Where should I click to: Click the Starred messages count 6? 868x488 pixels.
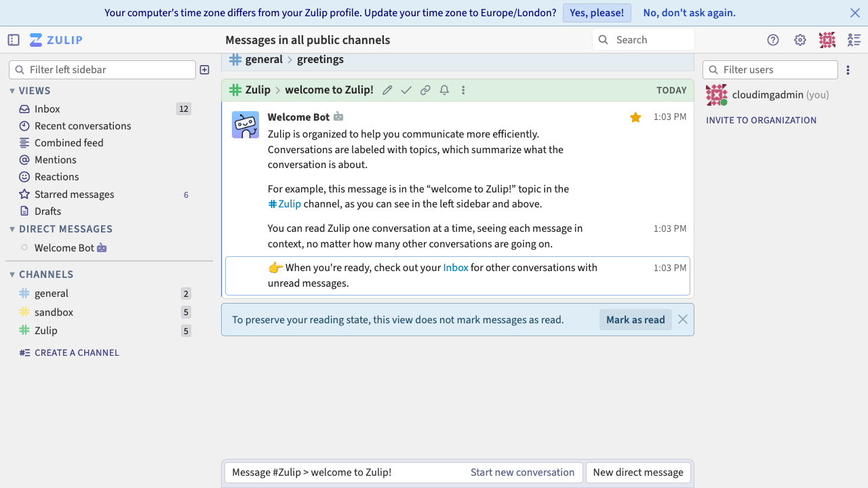point(186,195)
